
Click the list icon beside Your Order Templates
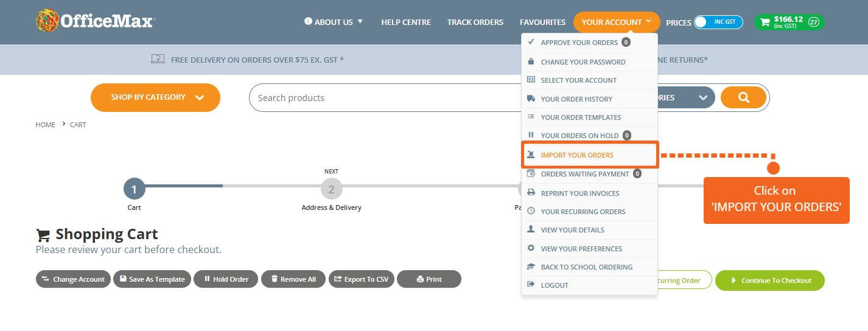[531, 117]
